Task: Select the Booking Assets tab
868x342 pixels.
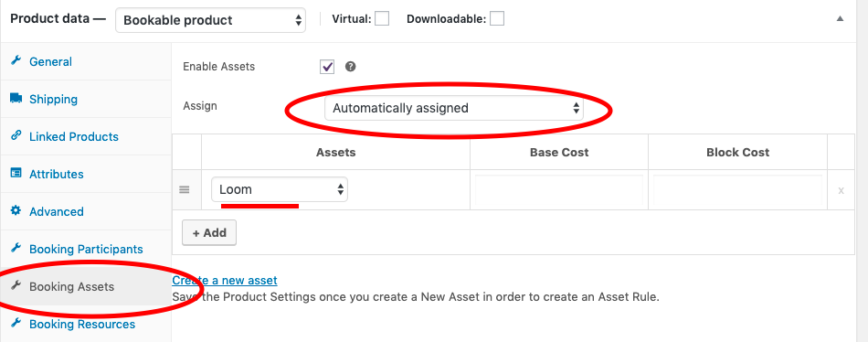Action: coord(86,286)
